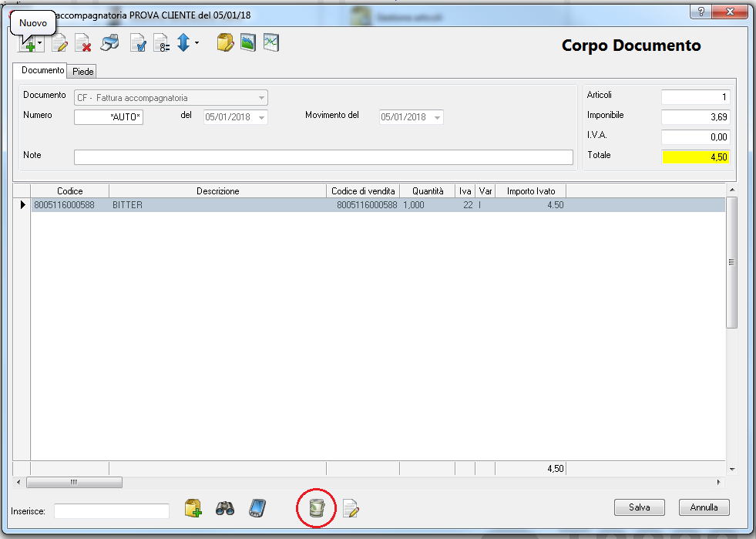Click the handheld PDA device icon
The width and height of the screenshot is (756, 539).
pyautogui.click(x=257, y=508)
